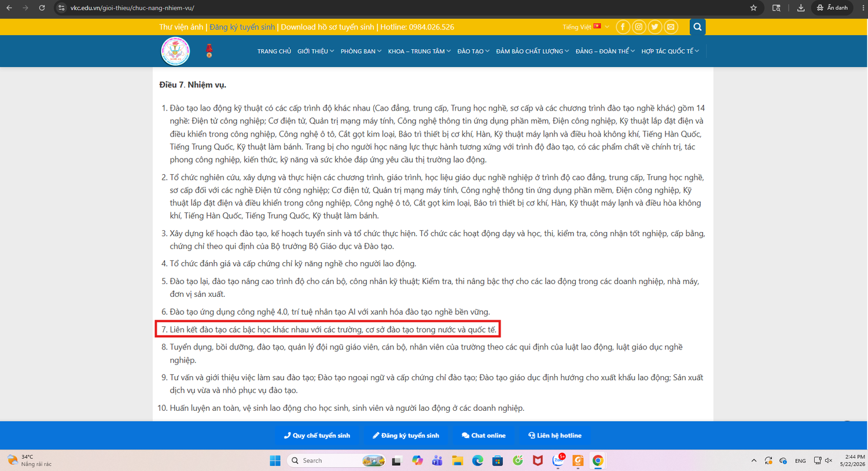Viewport: 868px width, 471px height.
Task: Open the school's Facebook page icon
Action: (623, 27)
